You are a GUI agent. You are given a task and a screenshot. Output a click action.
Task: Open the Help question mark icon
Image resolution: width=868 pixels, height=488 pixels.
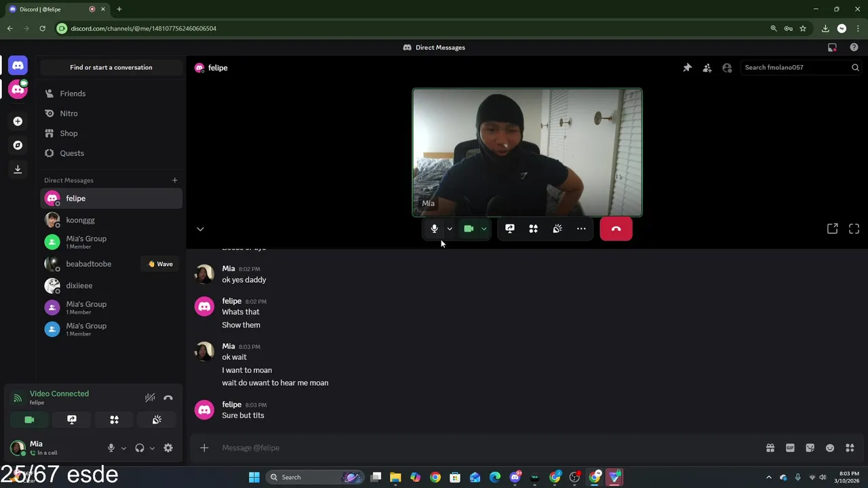854,47
